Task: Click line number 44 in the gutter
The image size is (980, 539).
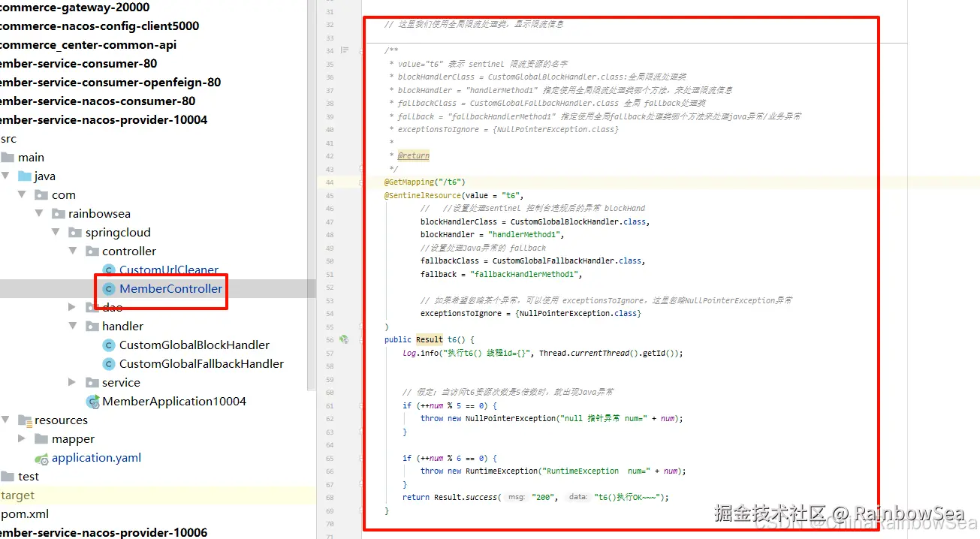Action: tap(329, 182)
